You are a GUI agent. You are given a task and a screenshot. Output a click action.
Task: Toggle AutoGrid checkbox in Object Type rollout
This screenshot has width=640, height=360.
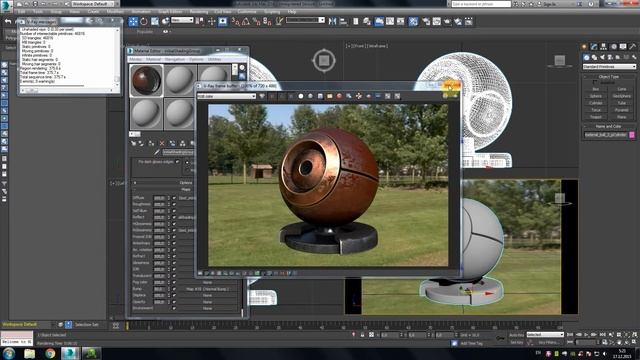(x=595, y=82)
